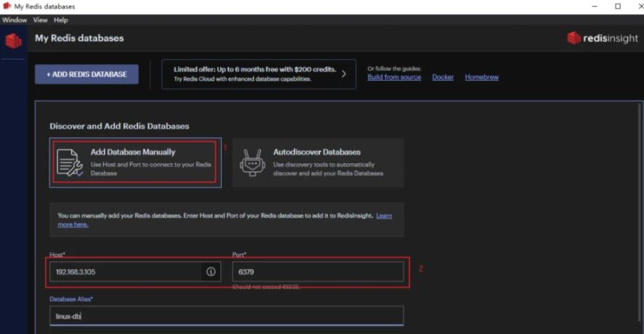Open the Build from source guide link

click(x=394, y=77)
